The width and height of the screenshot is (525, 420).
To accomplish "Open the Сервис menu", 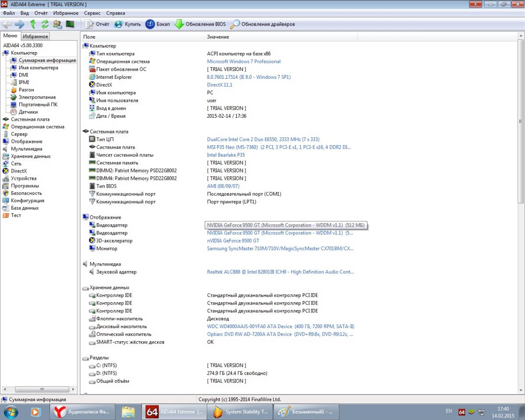I will (92, 13).
